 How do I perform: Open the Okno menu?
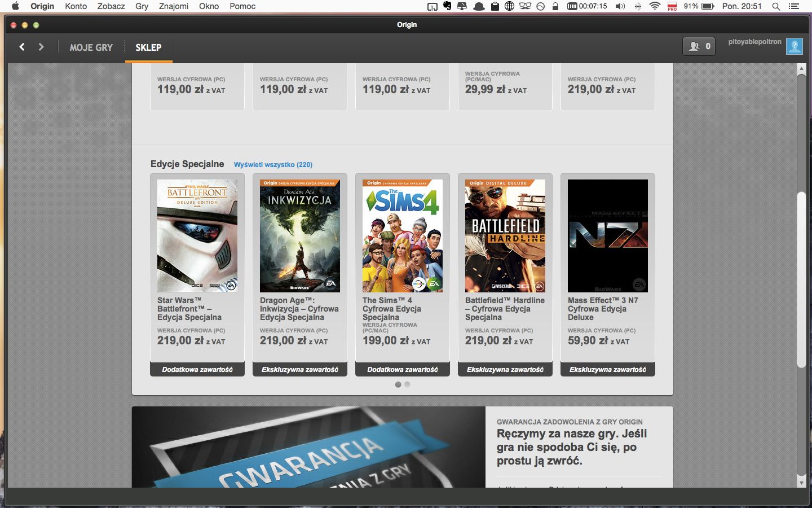(x=209, y=6)
